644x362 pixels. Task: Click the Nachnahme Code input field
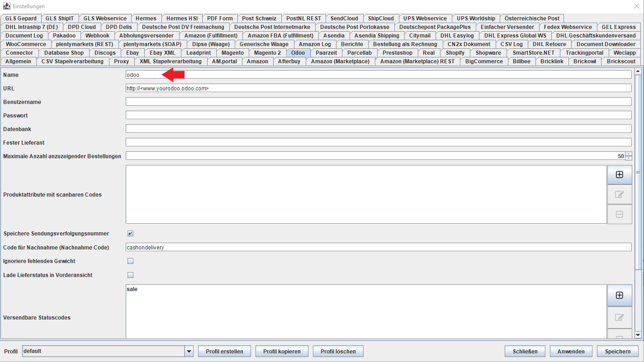coord(379,247)
